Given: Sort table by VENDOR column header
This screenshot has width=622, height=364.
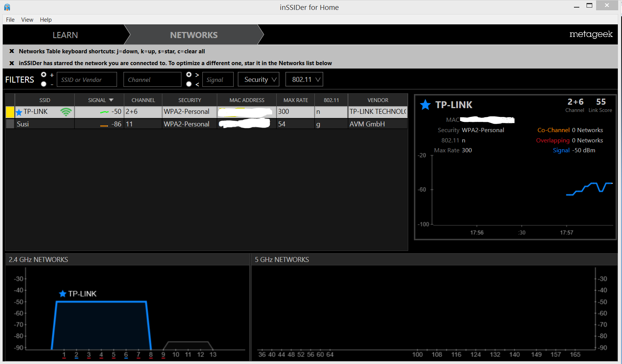Looking at the screenshot, I should (378, 100).
